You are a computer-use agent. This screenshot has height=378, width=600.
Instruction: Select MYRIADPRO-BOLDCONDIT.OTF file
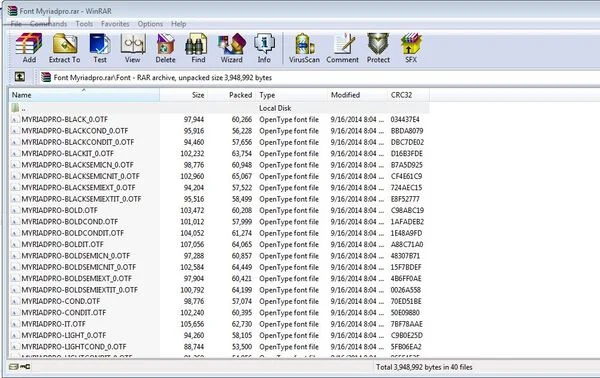(73, 233)
